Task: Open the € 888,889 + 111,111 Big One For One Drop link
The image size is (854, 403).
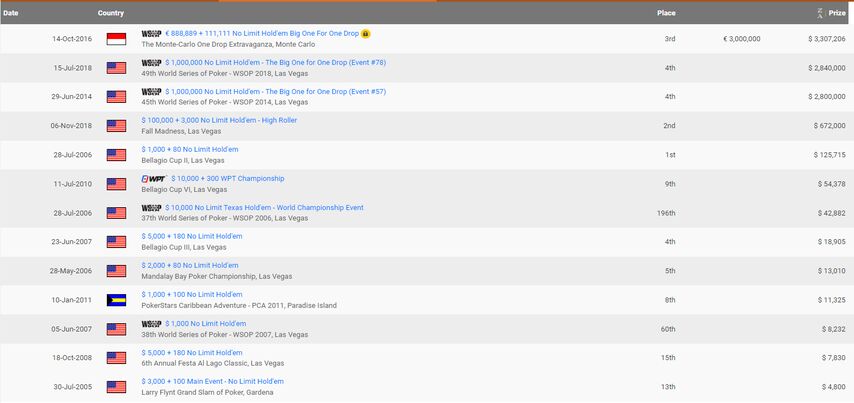Action: (262, 34)
